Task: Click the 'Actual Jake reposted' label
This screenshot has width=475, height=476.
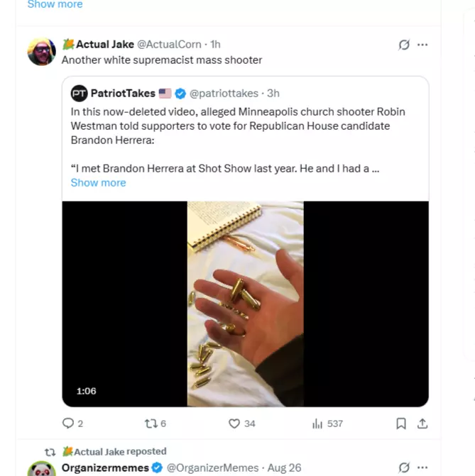Action: (x=120, y=451)
